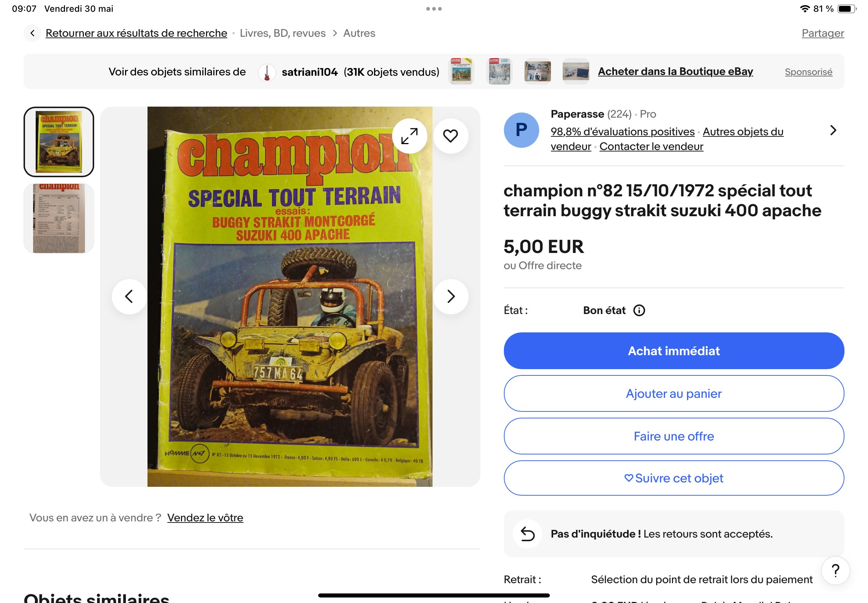
Task: Open Vendez le vôtre link
Action: tap(205, 518)
